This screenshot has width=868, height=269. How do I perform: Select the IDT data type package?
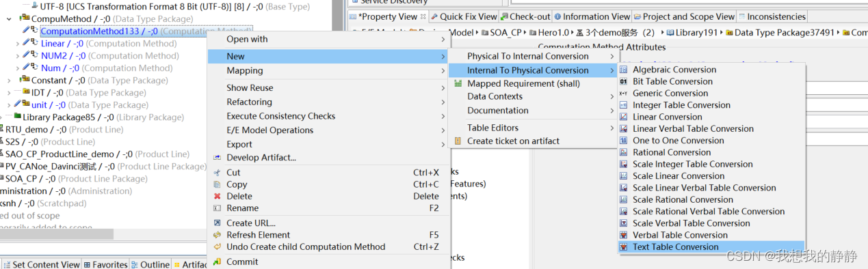(x=88, y=93)
